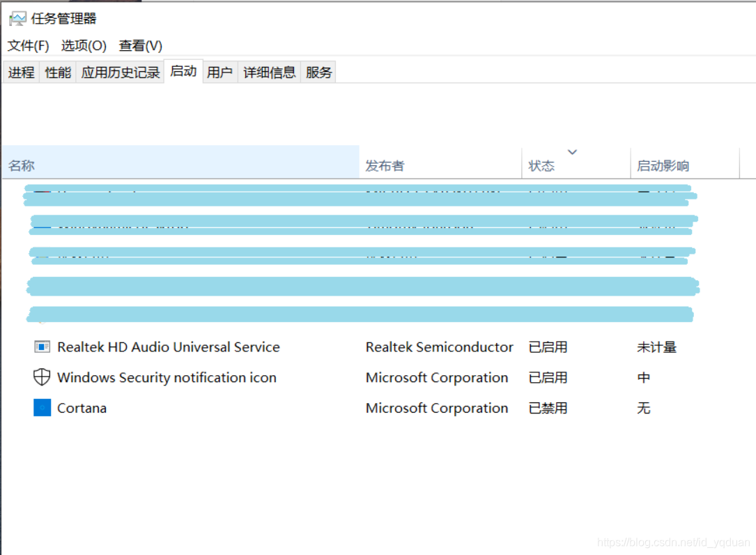Sort by the 名称 column header

tap(180, 162)
